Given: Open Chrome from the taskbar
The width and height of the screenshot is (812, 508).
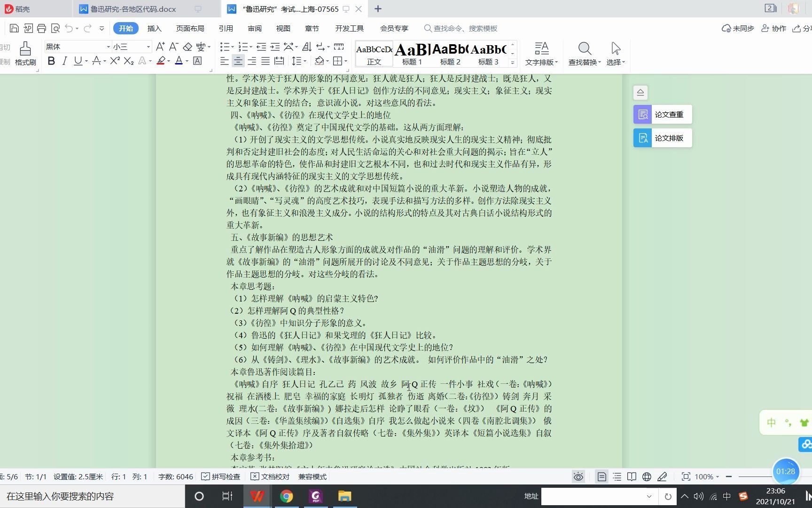Looking at the screenshot, I should click(286, 496).
